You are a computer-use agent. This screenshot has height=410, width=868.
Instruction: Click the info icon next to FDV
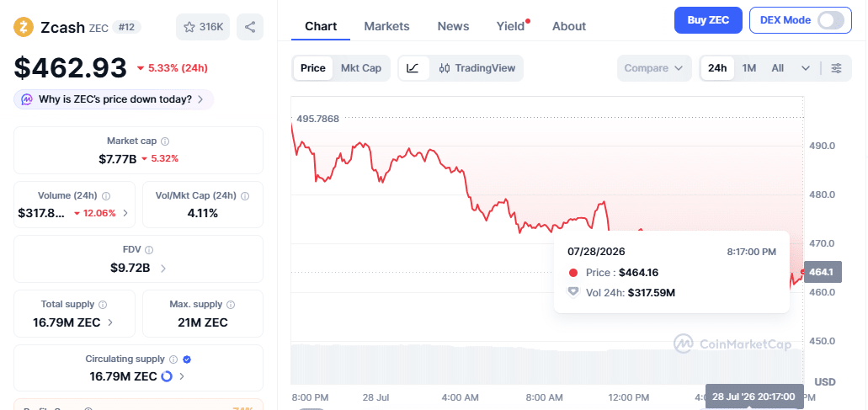point(149,250)
